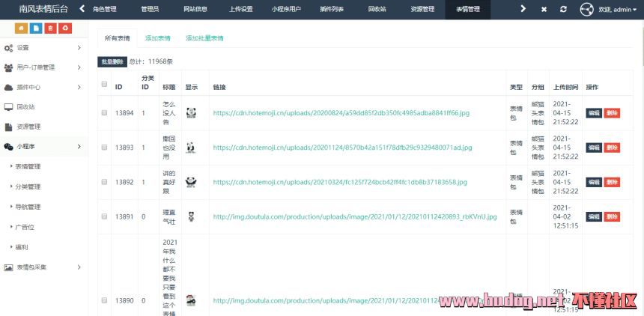644x316 pixels.
Task: Refresh the current tab with the reload icon
Action: (x=562, y=9)
